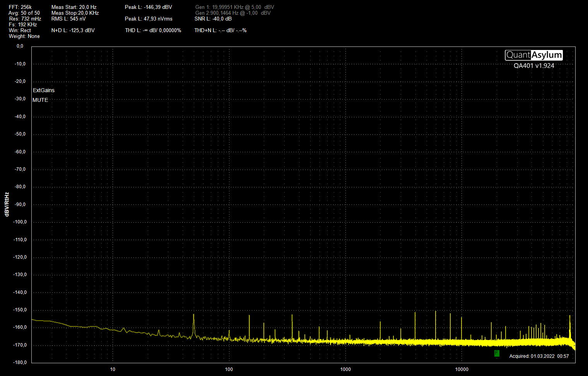Click the 'QA401 v1.924' version text
588x376 pixels.
tap(534, 66)
